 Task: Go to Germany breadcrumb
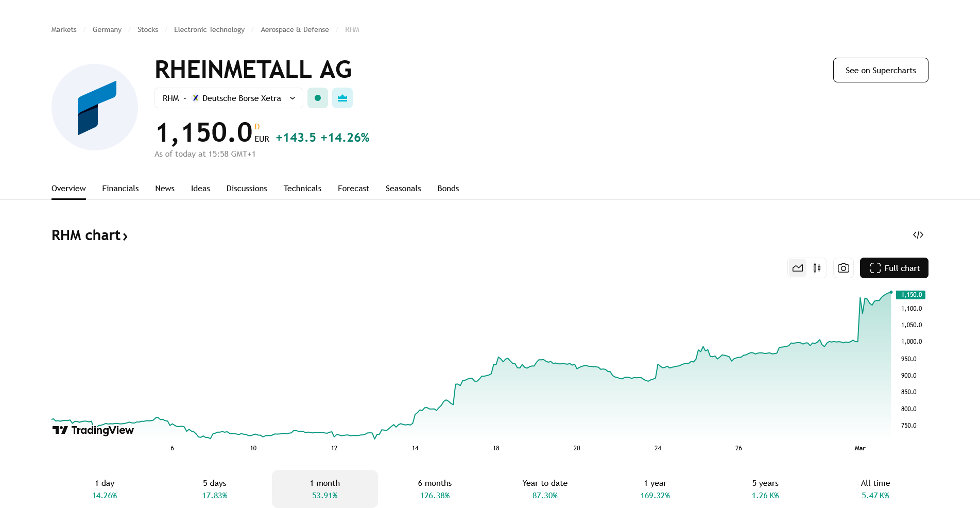107,29
